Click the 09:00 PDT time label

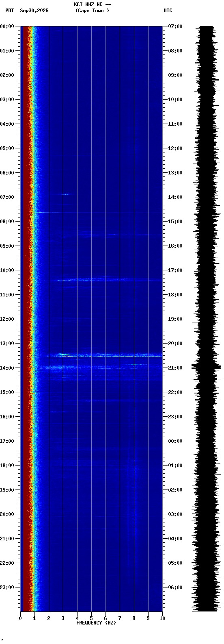[x=7, y=246]
